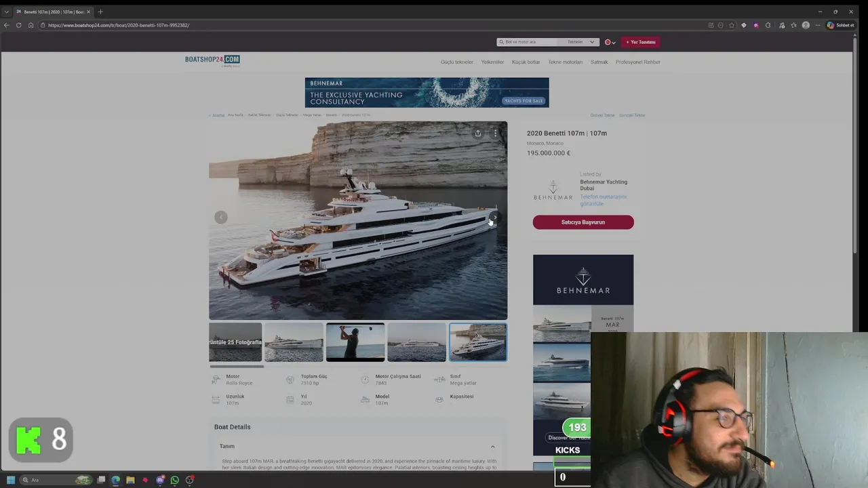Open the browser three-dot settings menu
868x488 pixels.
click(x=818, y=25)
